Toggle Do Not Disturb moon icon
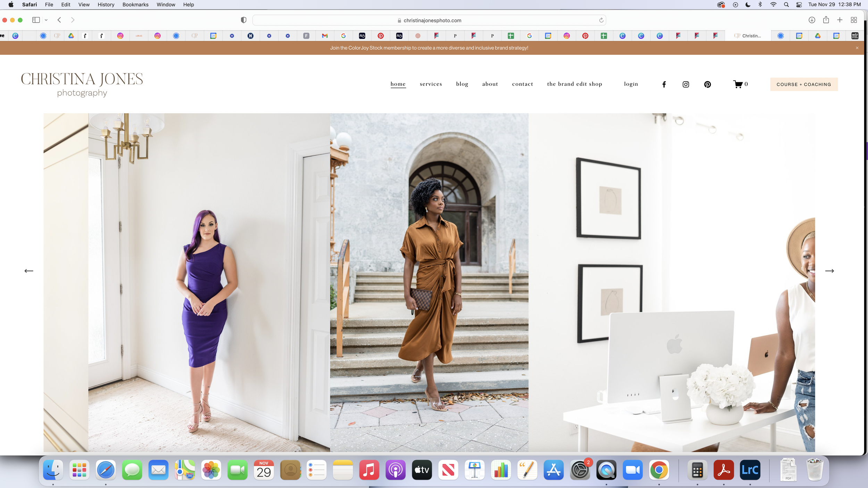 (748, 5)
